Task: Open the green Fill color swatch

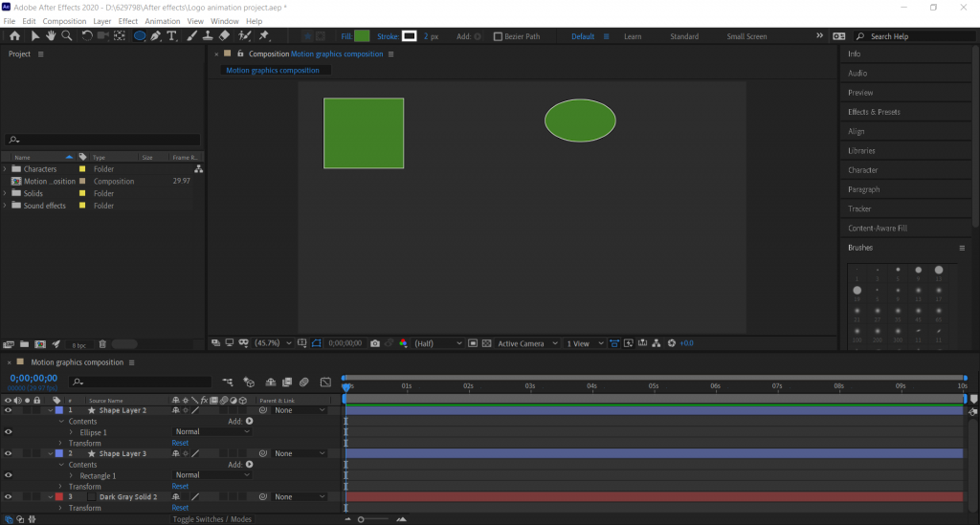Action: click(x=362, y=36)
